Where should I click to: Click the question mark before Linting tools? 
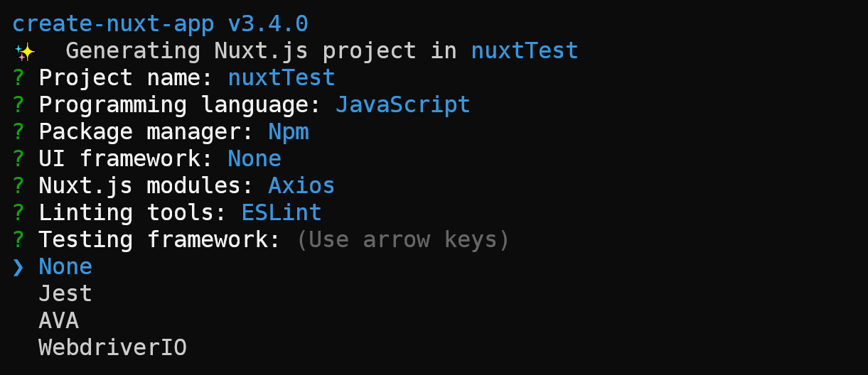click(18, 212)
